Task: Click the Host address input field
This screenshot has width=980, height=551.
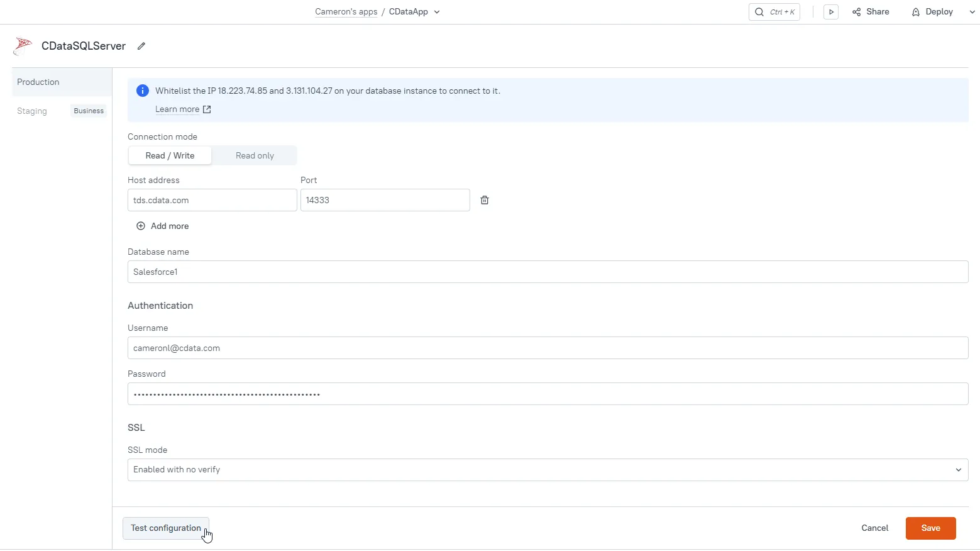Action: 212,200
